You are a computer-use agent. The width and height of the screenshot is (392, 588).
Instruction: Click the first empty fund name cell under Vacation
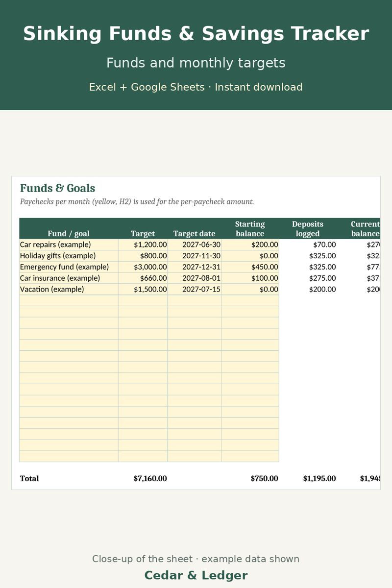(69, 300)
